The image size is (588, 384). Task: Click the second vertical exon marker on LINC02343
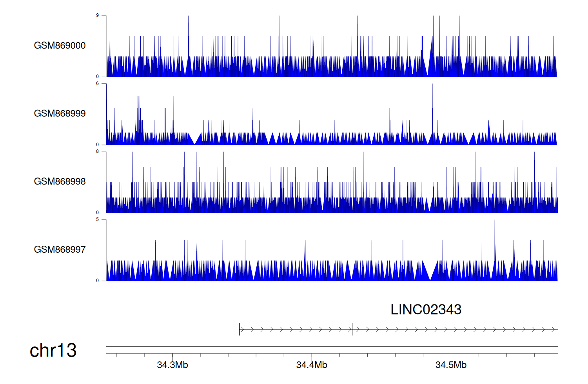[x=353, y=330]
